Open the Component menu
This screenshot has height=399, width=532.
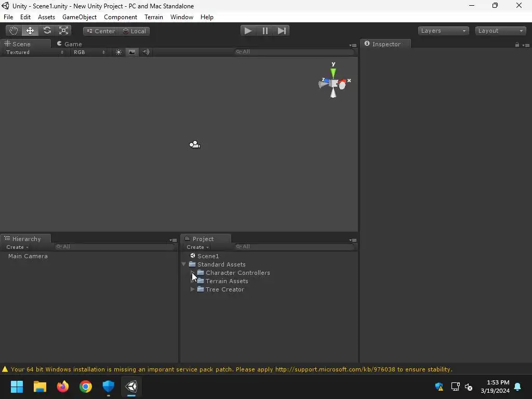pyautogui.click(x=121, y=17)
